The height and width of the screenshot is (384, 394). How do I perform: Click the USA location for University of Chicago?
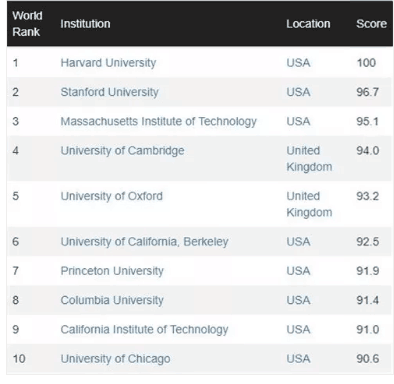298,359
